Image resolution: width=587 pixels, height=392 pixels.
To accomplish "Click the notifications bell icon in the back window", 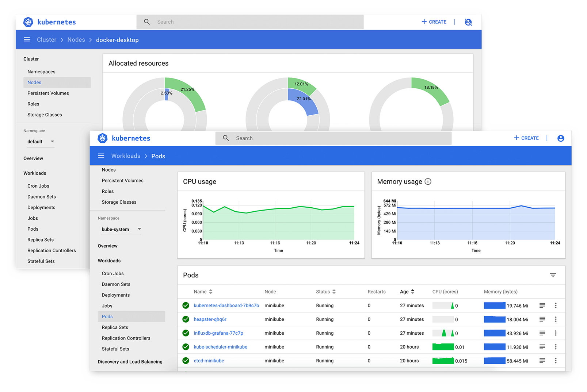I will click(x=469, y=22).
